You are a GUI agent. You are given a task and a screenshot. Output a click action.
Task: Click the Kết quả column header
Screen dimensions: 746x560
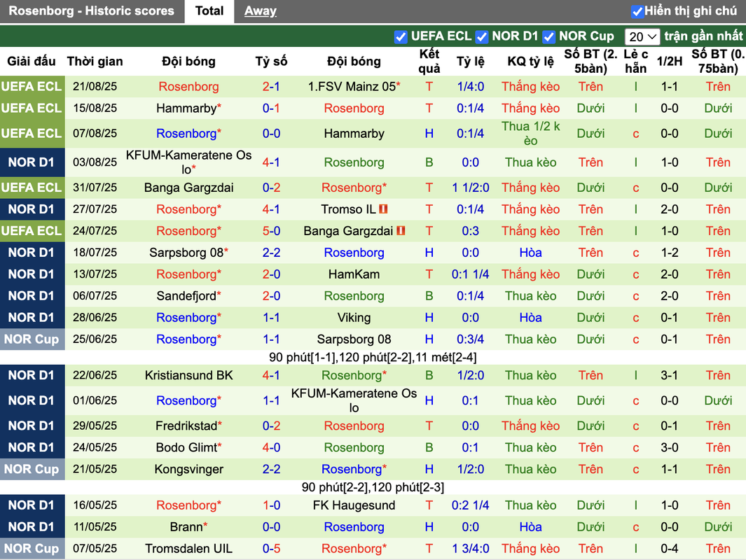pyautogui.click(x=429, y=62)
